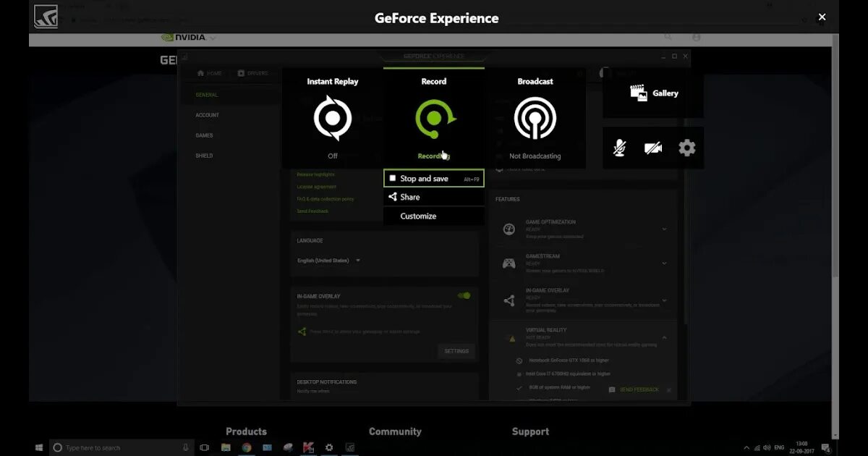Open the Gallery panel
The image size is (868, 456).
[653, 93]
